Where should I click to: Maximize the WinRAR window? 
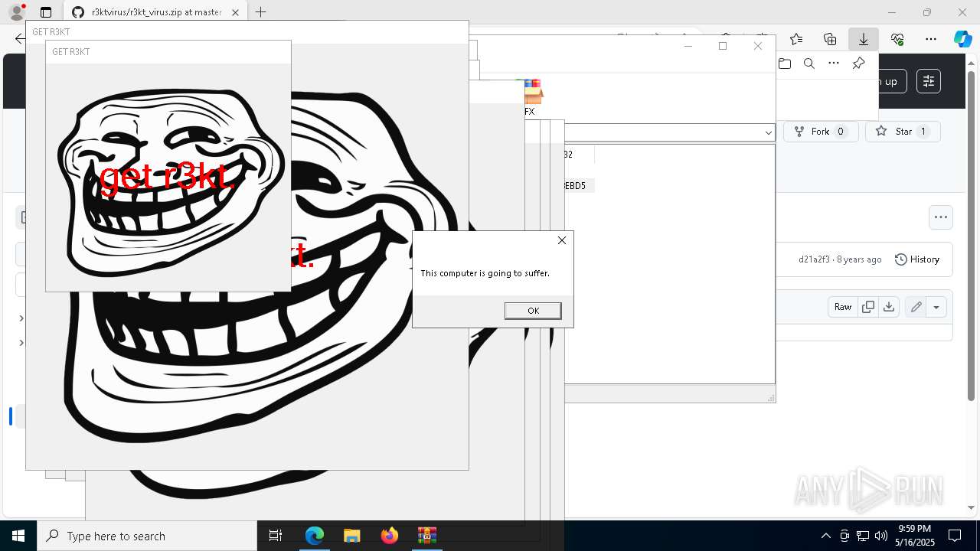pyautogui.click(x=722, y=46)
